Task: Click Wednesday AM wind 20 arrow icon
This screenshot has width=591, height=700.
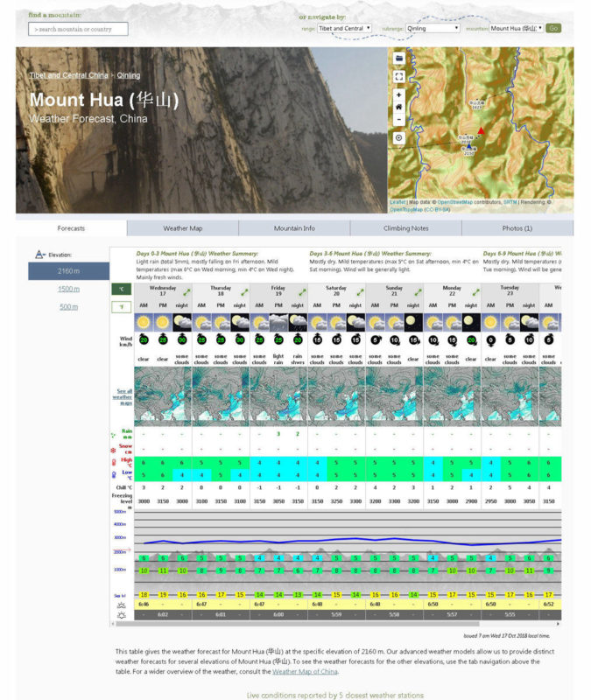Action: 144,339
